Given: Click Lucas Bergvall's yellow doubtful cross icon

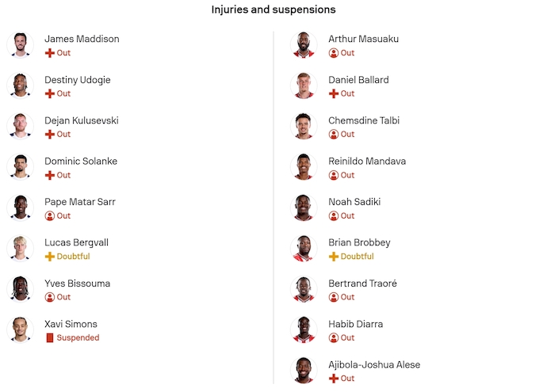Looking at the screenshot, I should click(49, 257).
